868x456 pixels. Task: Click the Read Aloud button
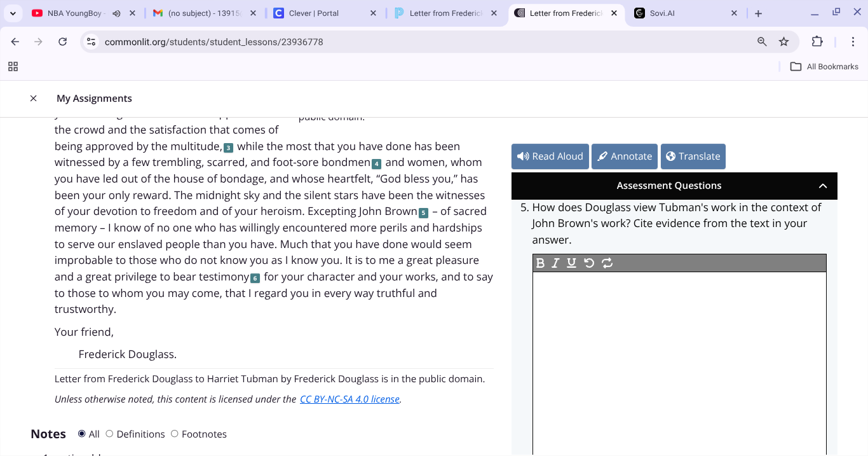550,156
